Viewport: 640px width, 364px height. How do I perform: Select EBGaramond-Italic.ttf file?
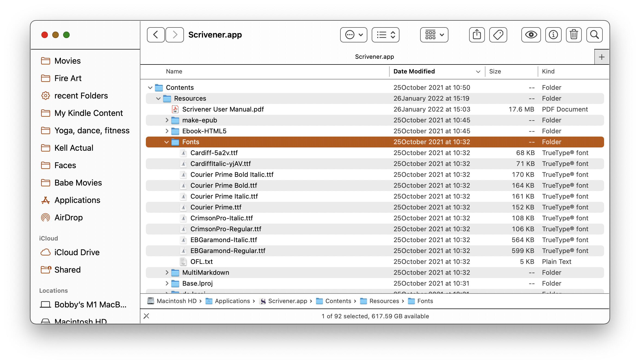click(x=375, y=240)
